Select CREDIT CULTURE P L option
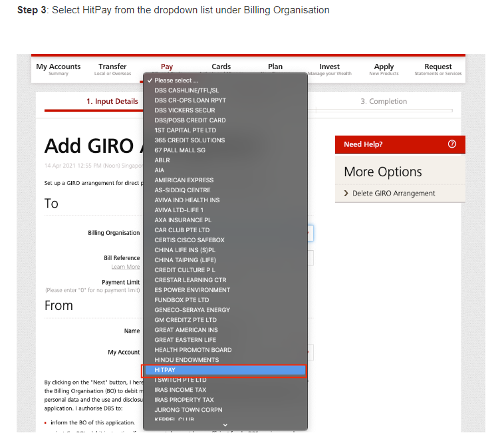The image size is (504, 447). click(x=225, y=270)
